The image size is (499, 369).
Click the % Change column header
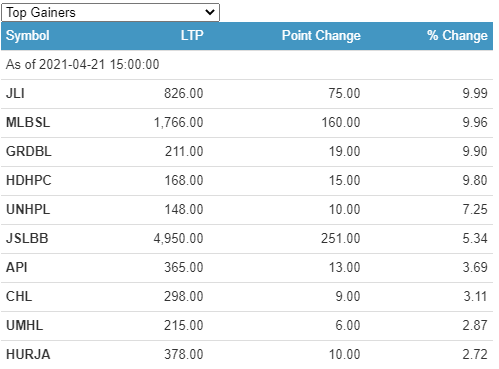pyautogui.click(x=457, y=36)
